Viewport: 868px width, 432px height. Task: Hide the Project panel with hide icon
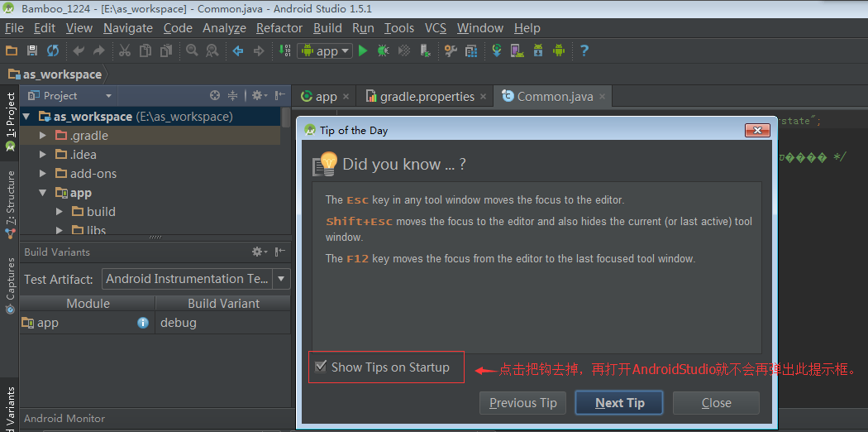[x=281, y=95]
